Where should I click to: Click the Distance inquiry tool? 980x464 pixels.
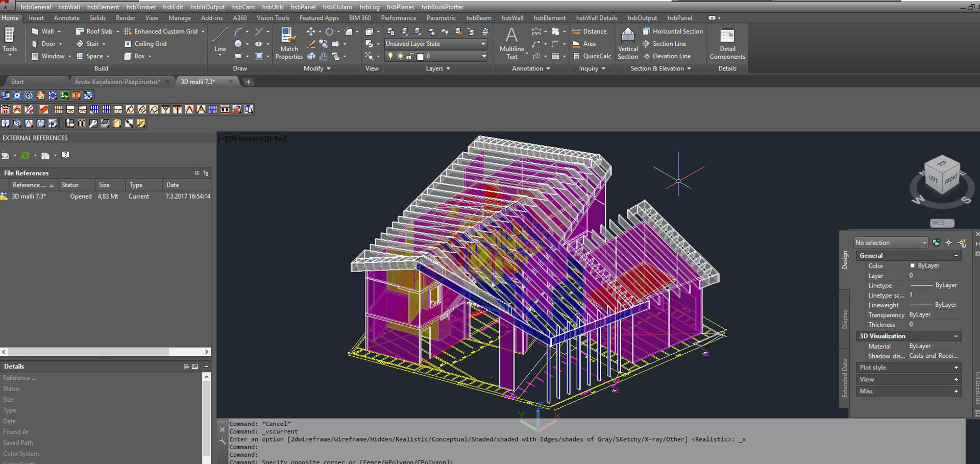click(590, 31)
